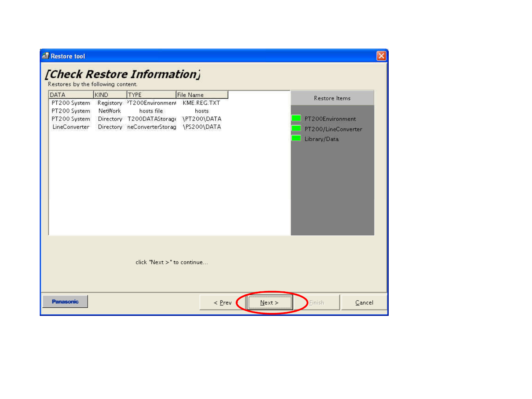Click the Directory cell in the \PT200\DATA row
532x399 pixels.
110,119
